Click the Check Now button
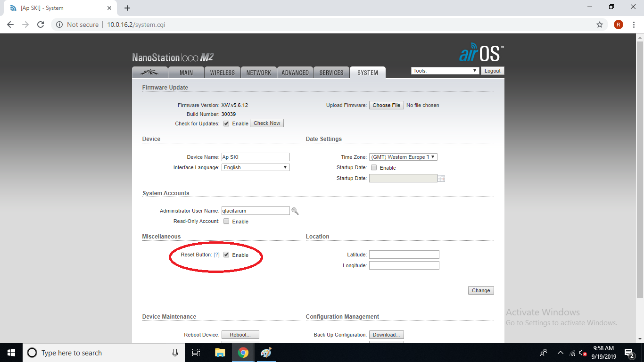Screen dimensions: 644x362 click(x=266, y=123)
